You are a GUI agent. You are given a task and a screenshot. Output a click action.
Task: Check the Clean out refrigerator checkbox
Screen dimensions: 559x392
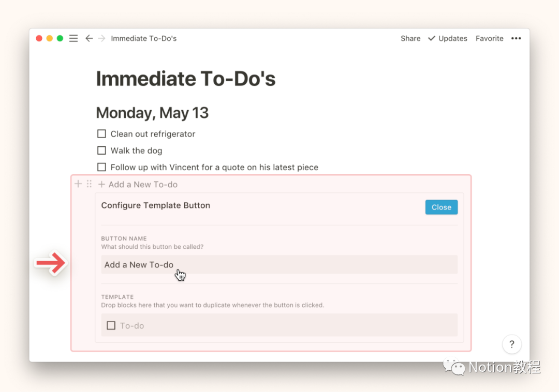click(x=101, y=134)
